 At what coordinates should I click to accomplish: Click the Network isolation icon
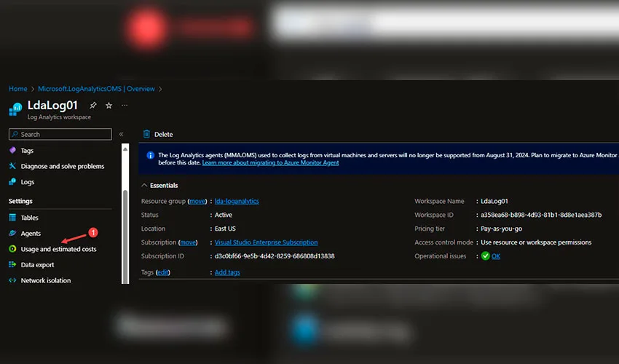point(12,280)
